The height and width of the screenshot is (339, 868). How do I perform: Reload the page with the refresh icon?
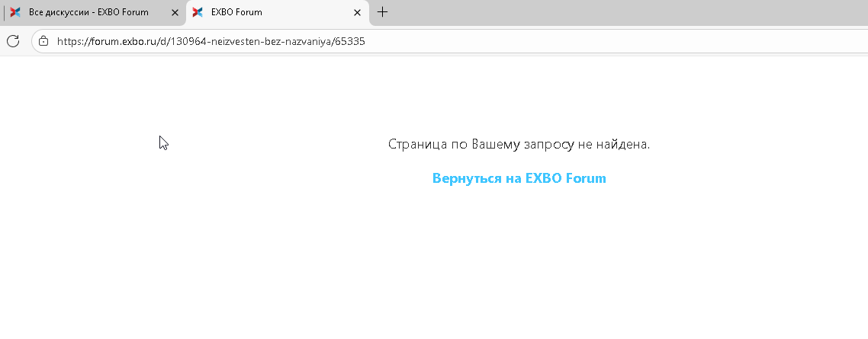pyautogui.click(x=13, y=41)
